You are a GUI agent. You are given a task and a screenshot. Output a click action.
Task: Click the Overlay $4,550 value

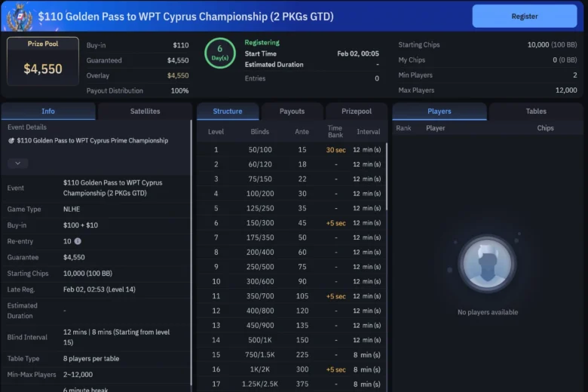coord(178,75)
